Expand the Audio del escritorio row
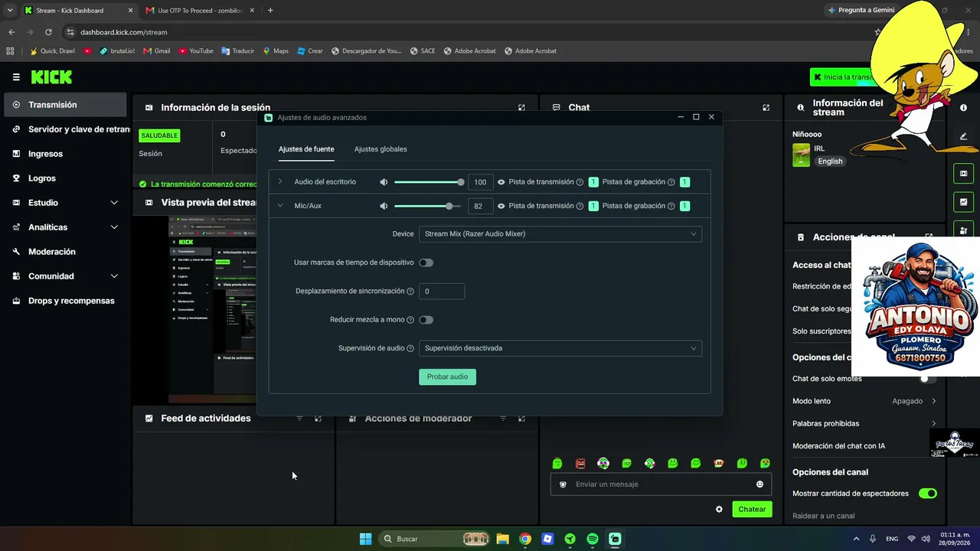Screen dimensions: 980x551 coord(280,182)
